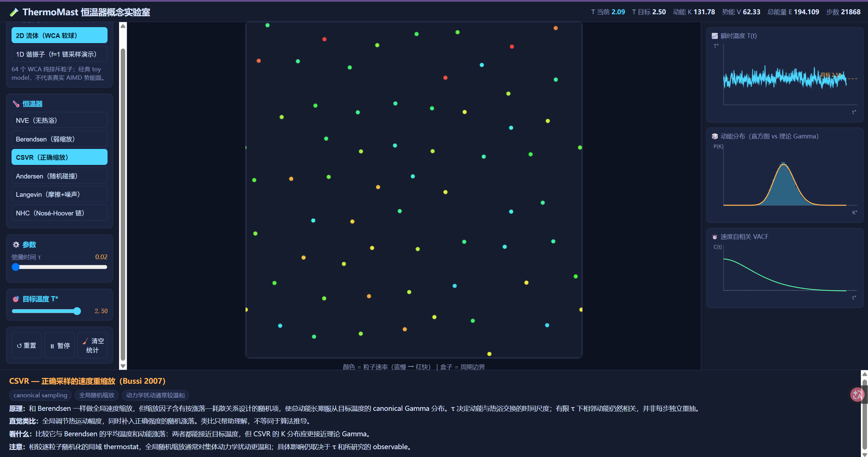
Task: Select the 1D 谐振子 system option
Action: coord(59,54)
